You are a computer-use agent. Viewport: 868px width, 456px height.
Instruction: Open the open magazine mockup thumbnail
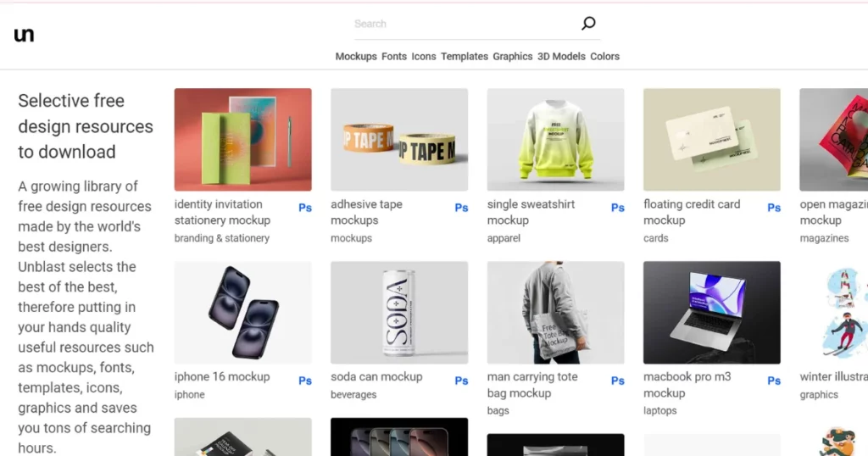click(834, 140)
